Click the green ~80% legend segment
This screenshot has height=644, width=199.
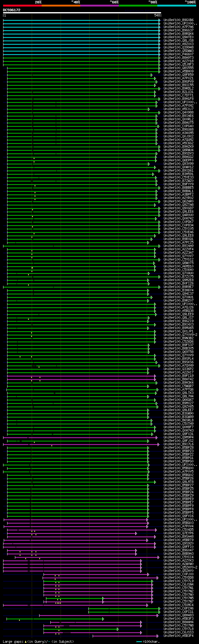(138, 6)
